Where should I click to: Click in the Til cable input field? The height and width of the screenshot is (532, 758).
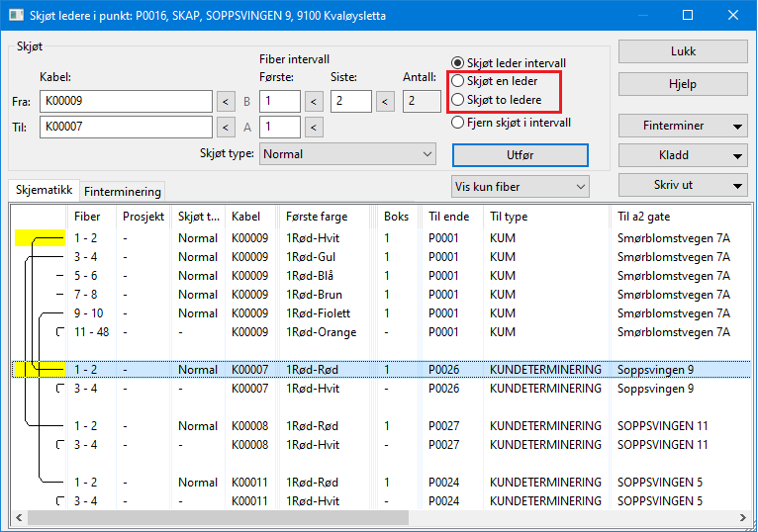point(126,128)
